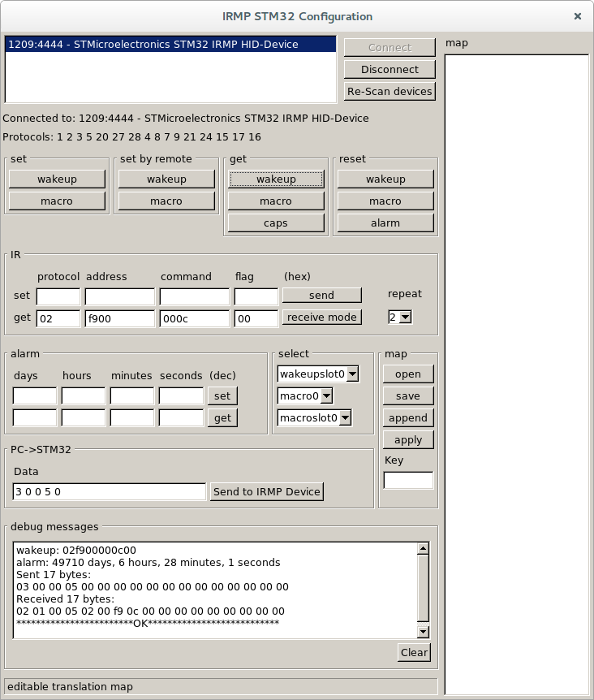
Task: Click macro in set by remote group
Action: (166, 201)
